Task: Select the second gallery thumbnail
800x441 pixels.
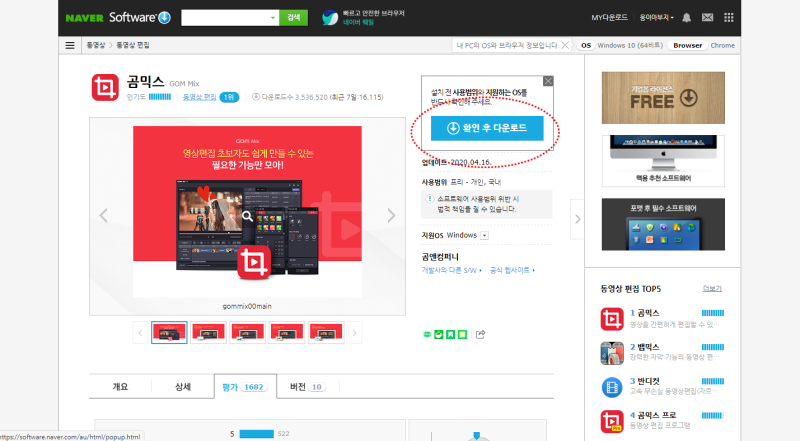Action: click(x=208, y=333)
